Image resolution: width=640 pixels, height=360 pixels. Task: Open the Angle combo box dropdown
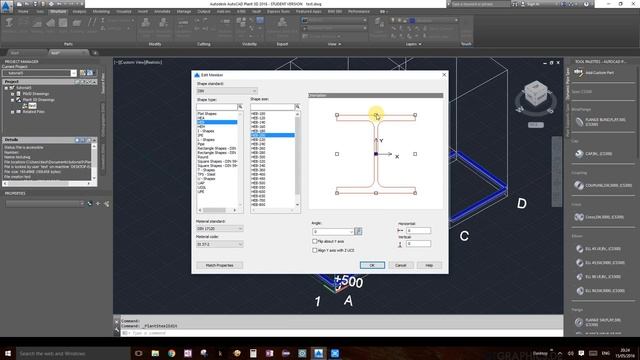pos(351,232)
